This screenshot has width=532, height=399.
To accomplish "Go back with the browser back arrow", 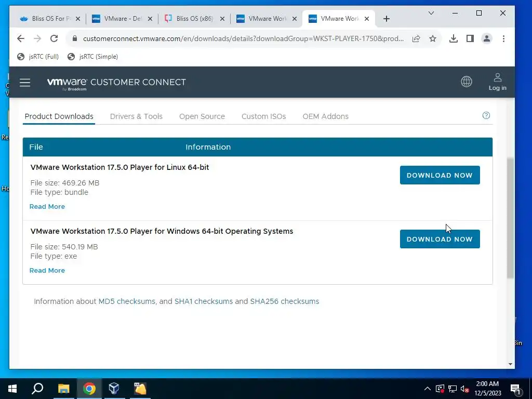I will [21, 38].
